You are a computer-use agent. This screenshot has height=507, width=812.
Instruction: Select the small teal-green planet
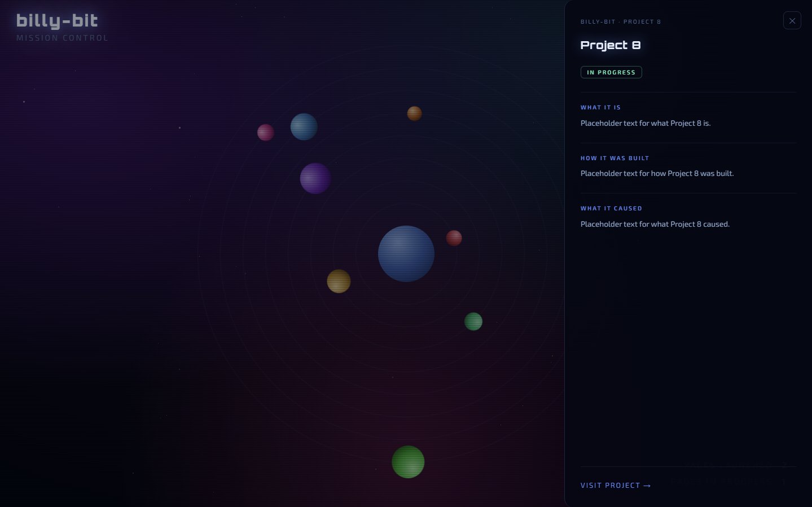pyautogui.click(x=473, y=321)
